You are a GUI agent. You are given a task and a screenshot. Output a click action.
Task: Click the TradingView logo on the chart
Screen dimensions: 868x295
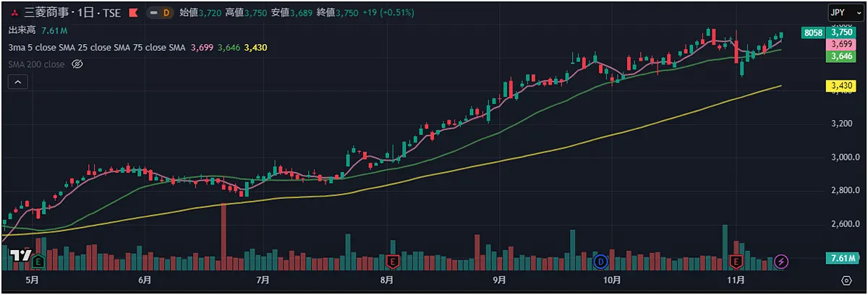pyautogui.click(x=22, y=256)
